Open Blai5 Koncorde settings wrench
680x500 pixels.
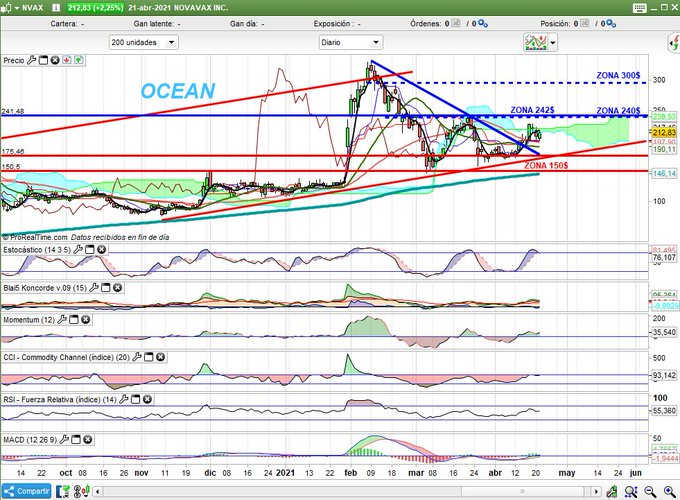point(94,288)
